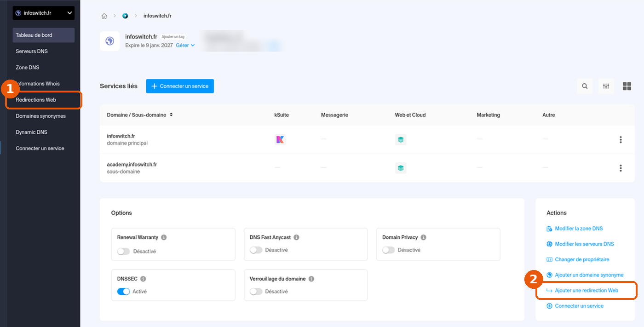Open the filter sliders icon
The image size is (644, 327).
point(606,86)
